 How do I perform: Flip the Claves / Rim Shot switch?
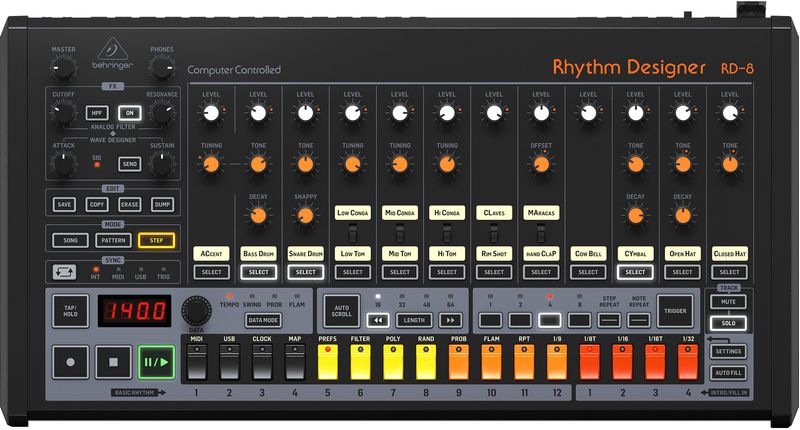click(494, 234)
